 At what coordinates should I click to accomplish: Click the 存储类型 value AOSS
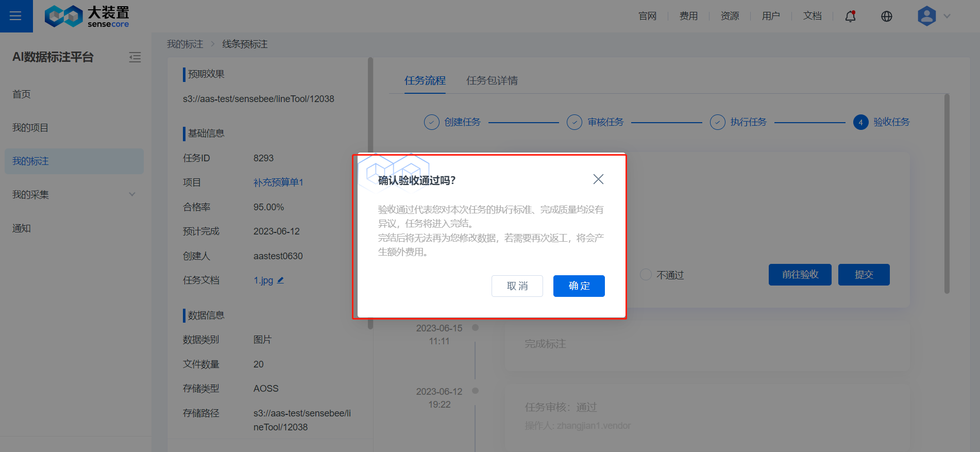(266, 389)
